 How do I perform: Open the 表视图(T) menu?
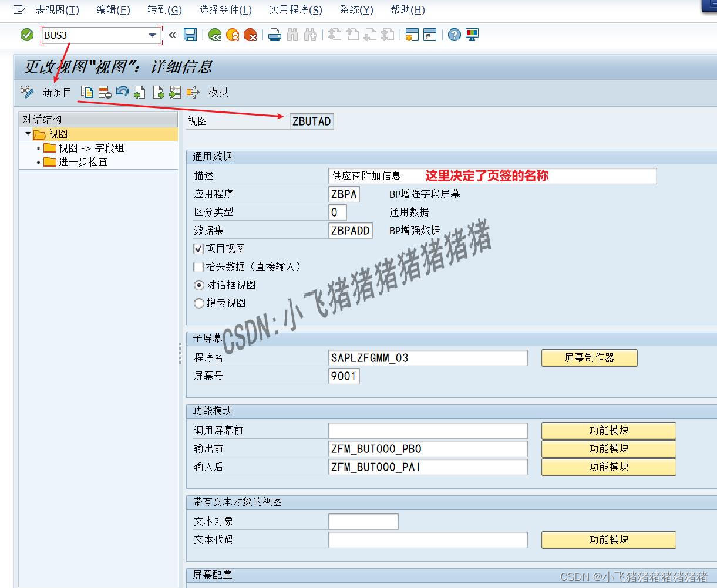(57, 10)
